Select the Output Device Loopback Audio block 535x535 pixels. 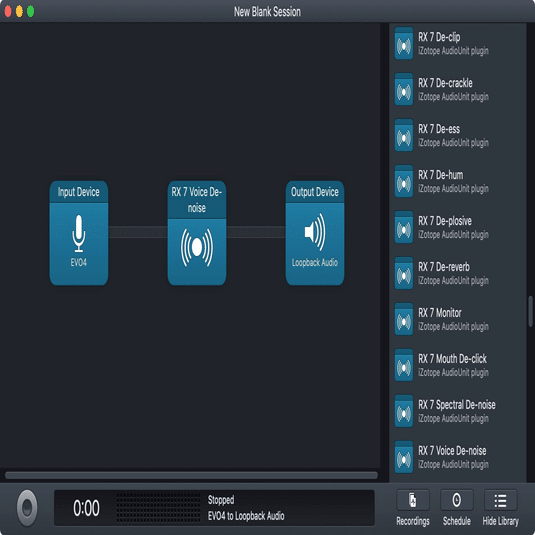315,233
